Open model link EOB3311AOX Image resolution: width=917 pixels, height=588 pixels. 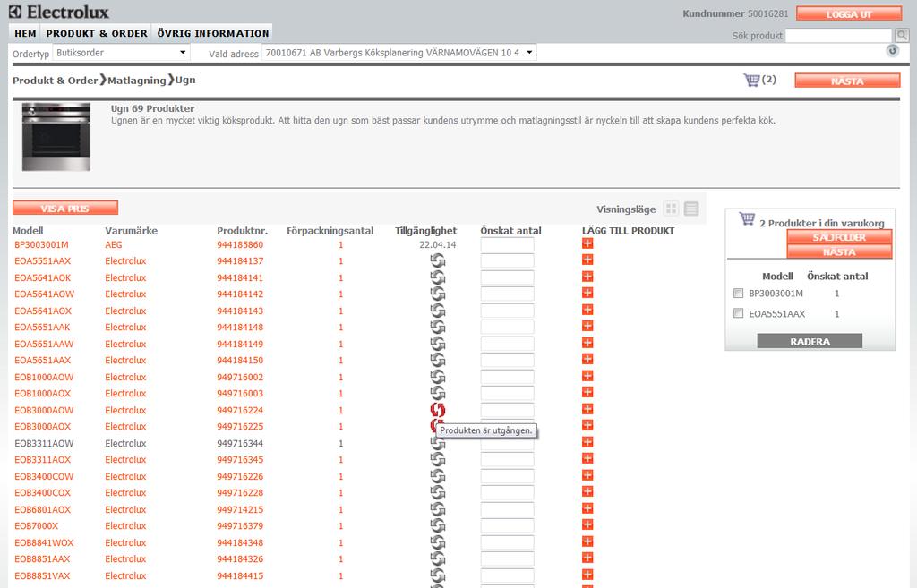(x=43, y=460)
